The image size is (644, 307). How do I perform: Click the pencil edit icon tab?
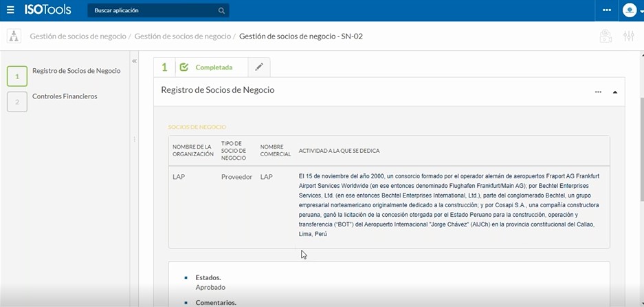pyautogui.click(x=259, y=67)
